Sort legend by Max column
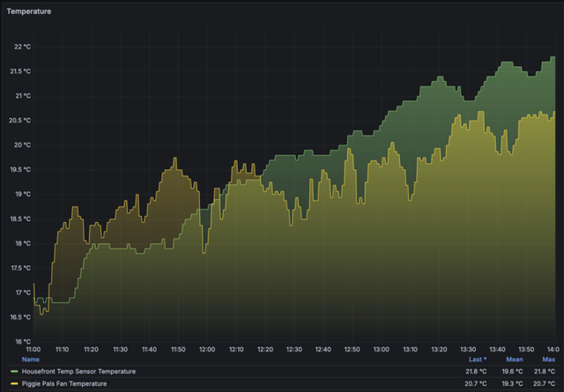 [x=548, y=359]
